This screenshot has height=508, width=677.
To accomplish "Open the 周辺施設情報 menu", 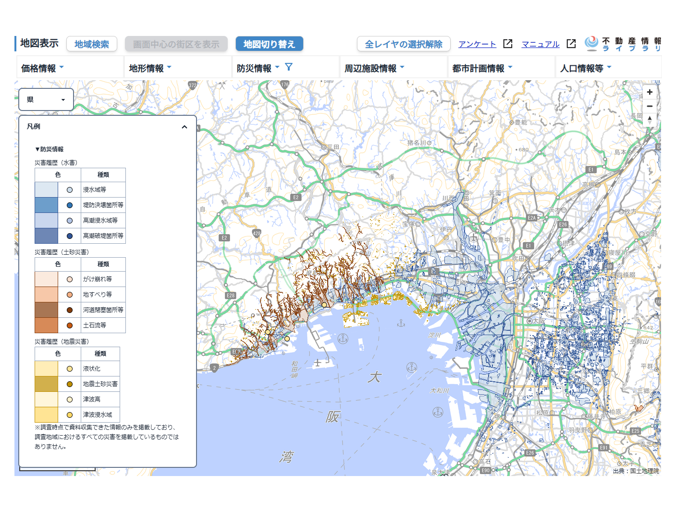I will point(374,68).
